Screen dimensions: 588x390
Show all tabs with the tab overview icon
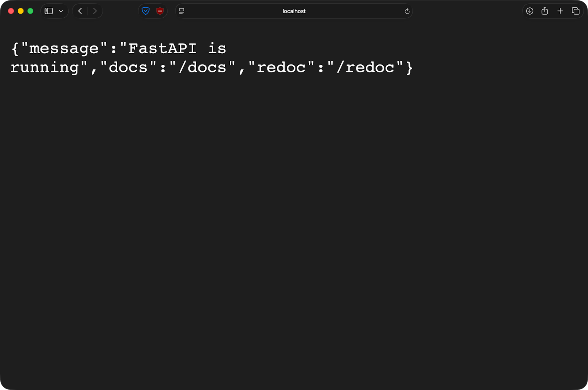coord(575,11)
